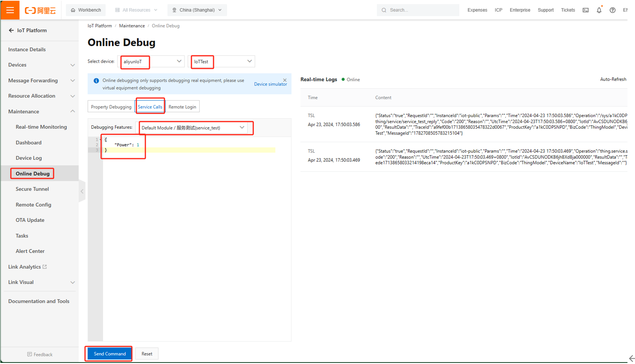Switch to the Remote Login tab
Viewport: 635px width, 364px height.
click(182, 107)
